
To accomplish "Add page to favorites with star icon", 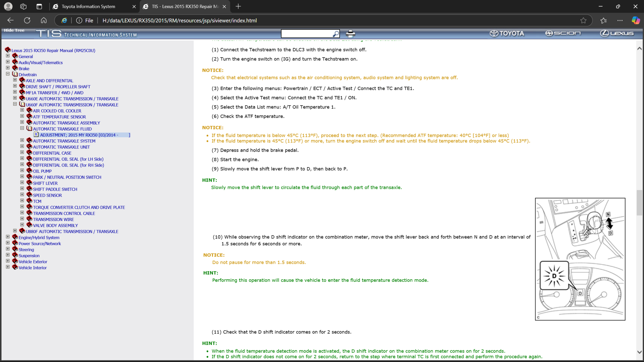I will point(583,20).
